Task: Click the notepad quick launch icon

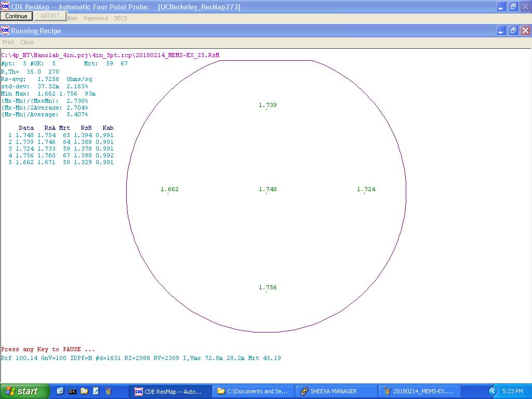Action: click(x=96, y=391)
